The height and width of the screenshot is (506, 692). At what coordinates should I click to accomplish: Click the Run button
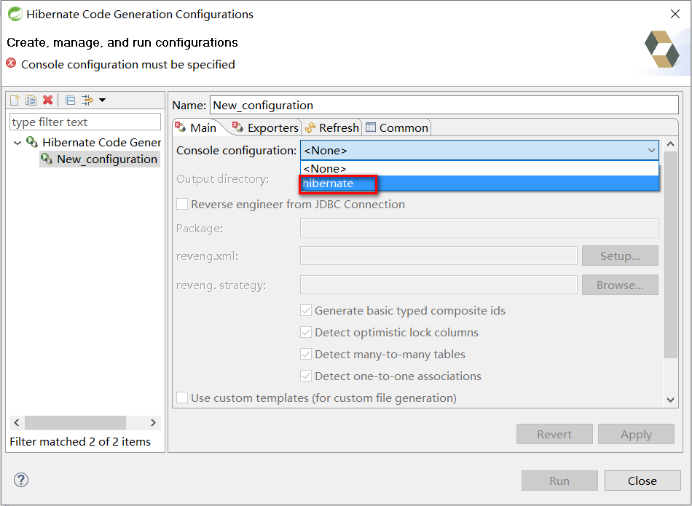559,480
